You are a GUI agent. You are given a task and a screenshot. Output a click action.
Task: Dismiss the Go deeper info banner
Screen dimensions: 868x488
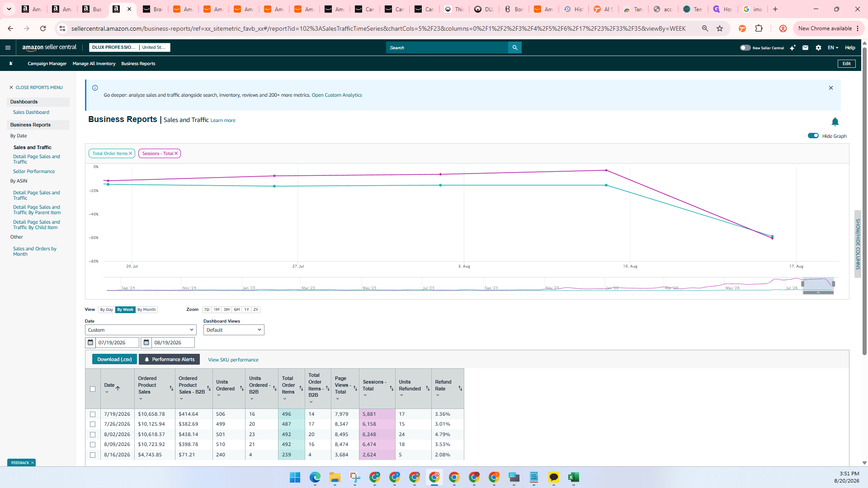(830, 88)
